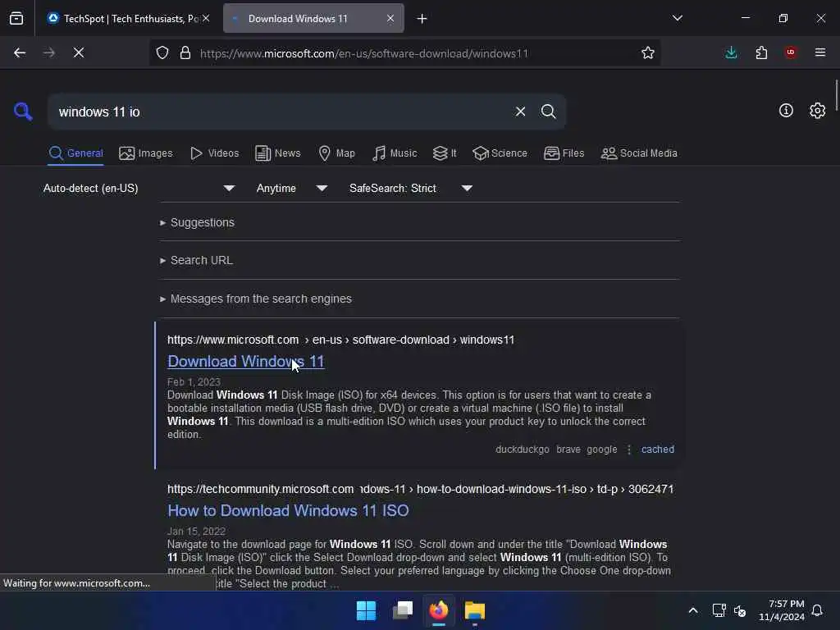Switch to Videos category

click(x=215, y=153)
